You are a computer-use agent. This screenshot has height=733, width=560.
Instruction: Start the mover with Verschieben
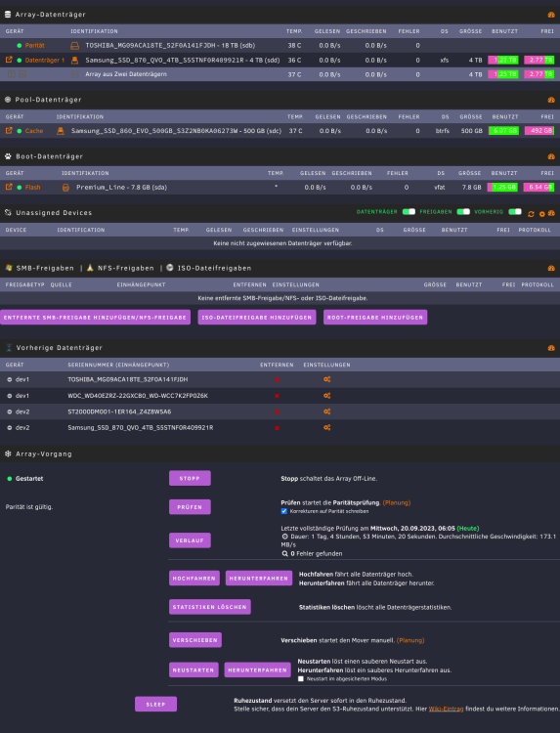(195, 640)
